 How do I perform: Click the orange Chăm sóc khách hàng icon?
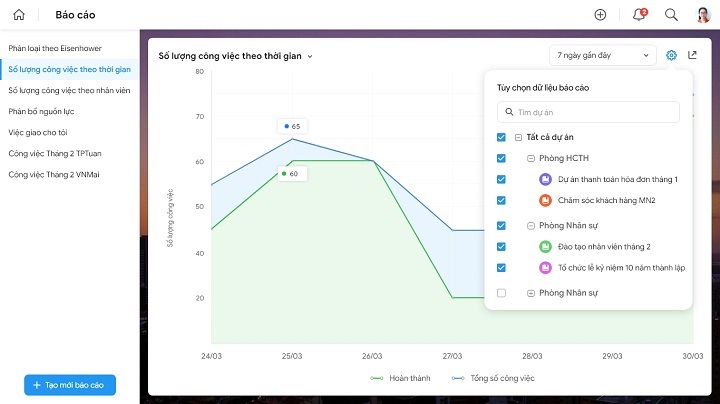pos(545,200)
